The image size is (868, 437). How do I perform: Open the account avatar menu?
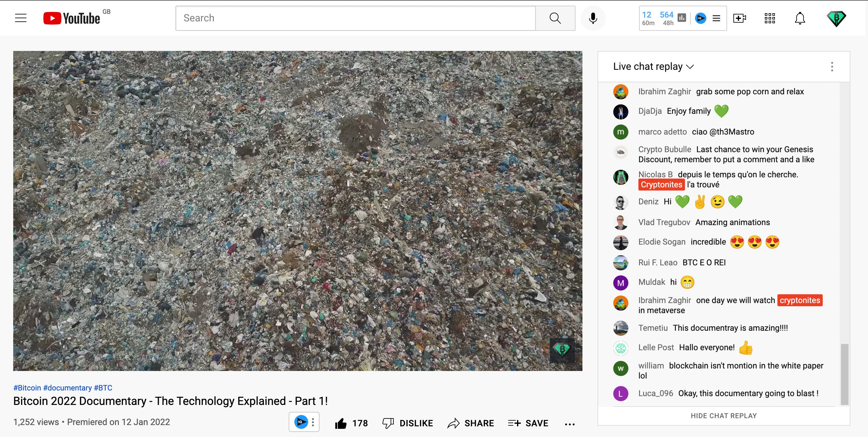pos(836,19)
